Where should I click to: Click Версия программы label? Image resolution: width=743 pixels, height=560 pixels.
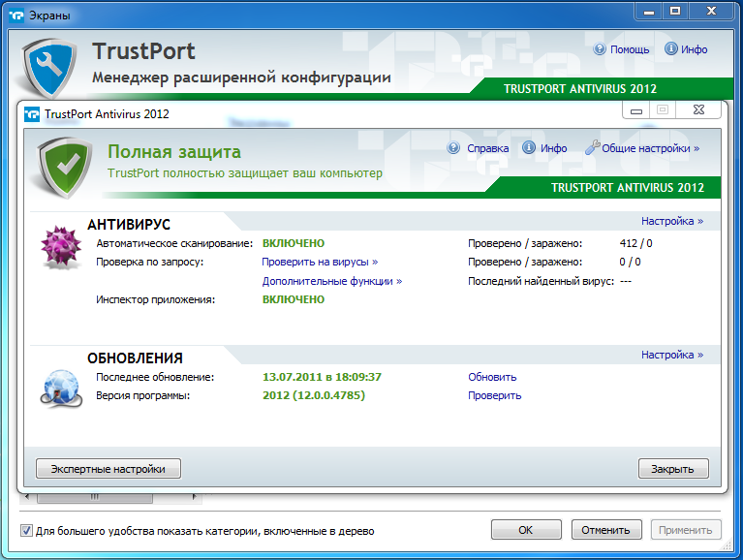pos(142,395)
